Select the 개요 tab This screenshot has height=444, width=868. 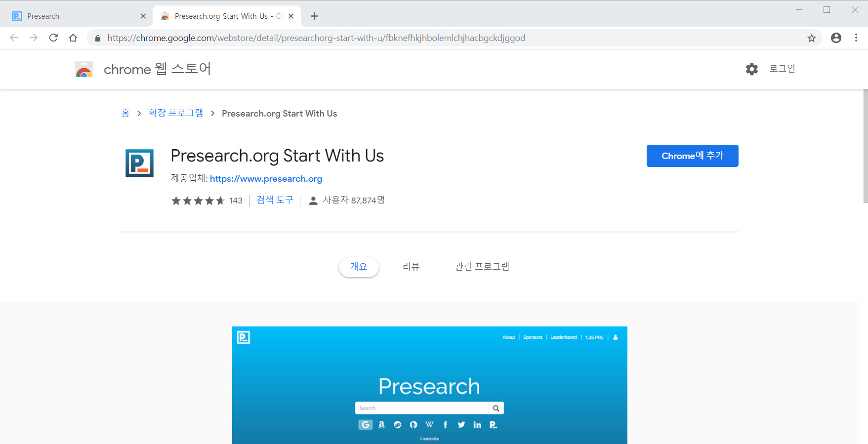[x=359, y=267]
